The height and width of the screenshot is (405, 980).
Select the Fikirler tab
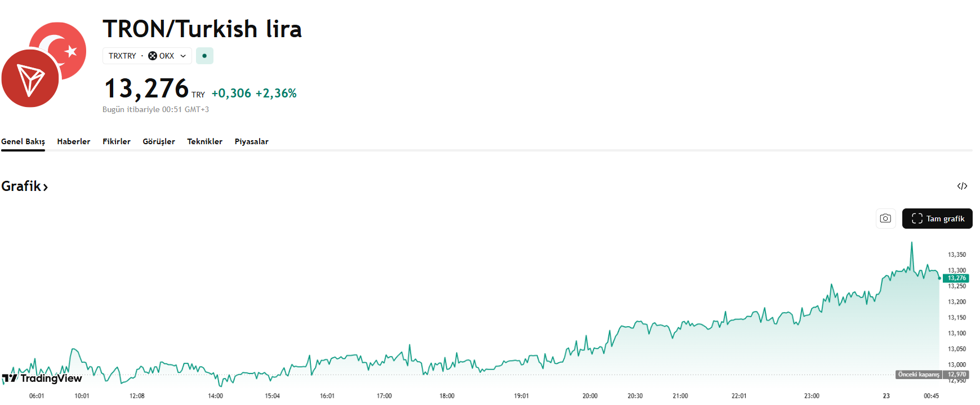117,141
